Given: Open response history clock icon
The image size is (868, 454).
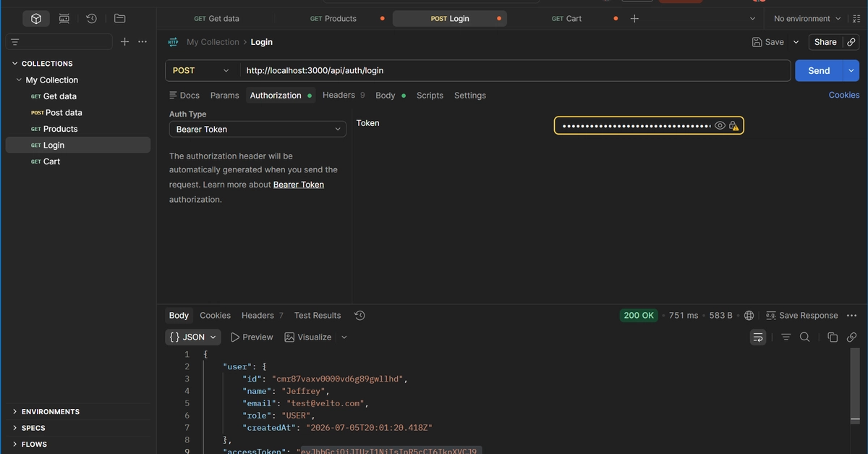Looking at the screenshot, I should coord(359,316).
